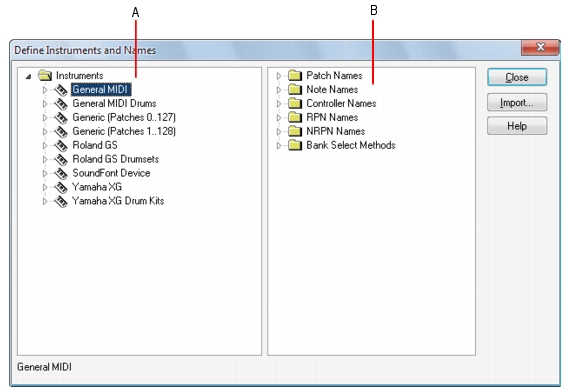Screen dimensions: 571x392
Task: Select the NRPN Names label
Action: (x=335, y=131)
